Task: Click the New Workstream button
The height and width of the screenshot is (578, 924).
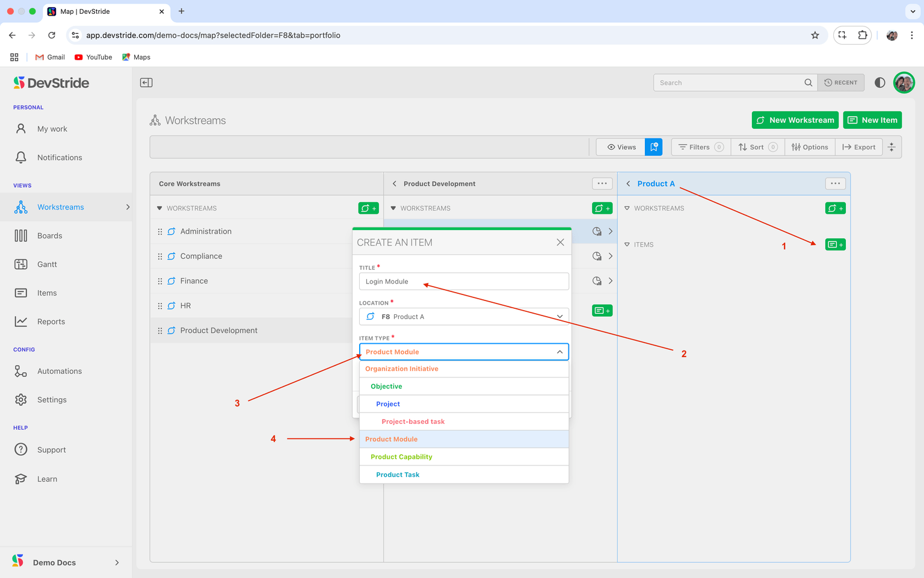Action: coord(795,120)
